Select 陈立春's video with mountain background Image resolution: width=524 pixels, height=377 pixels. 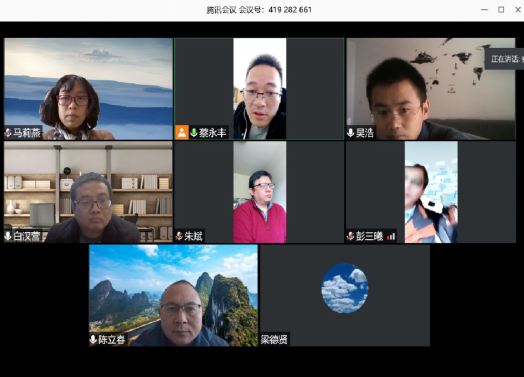[173, 295]
